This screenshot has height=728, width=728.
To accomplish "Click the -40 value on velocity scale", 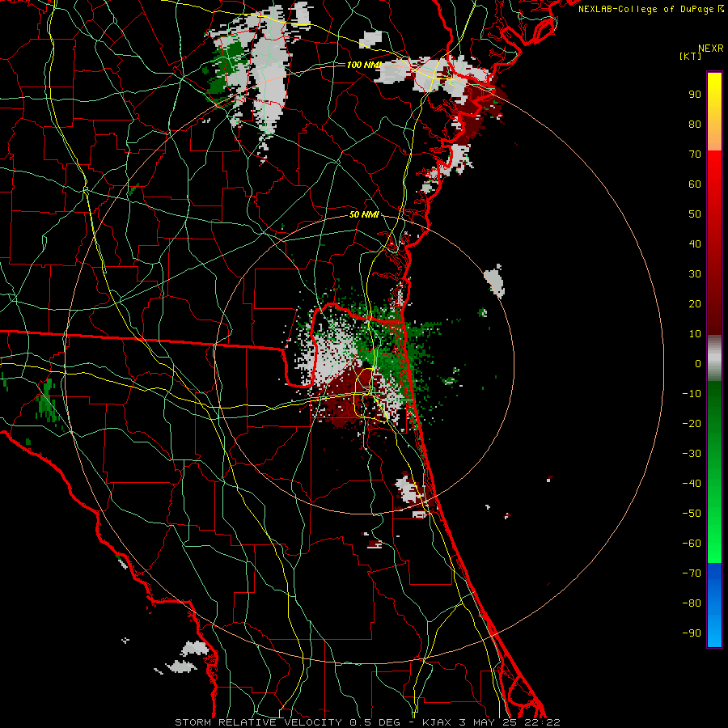I will coord(692,484).
